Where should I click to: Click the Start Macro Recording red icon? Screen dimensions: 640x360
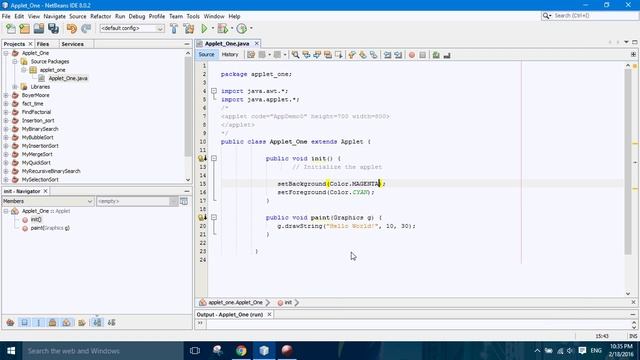[412, 55]
